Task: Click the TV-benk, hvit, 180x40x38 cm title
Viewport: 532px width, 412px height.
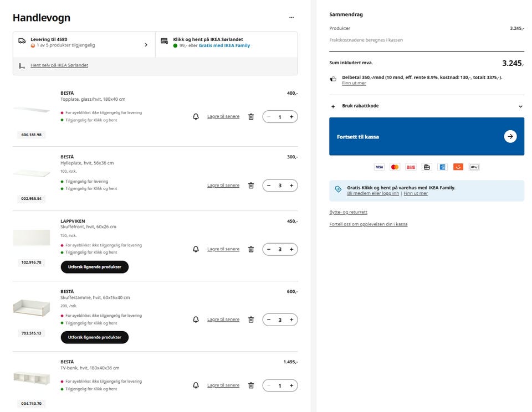Action: point(90,368)
